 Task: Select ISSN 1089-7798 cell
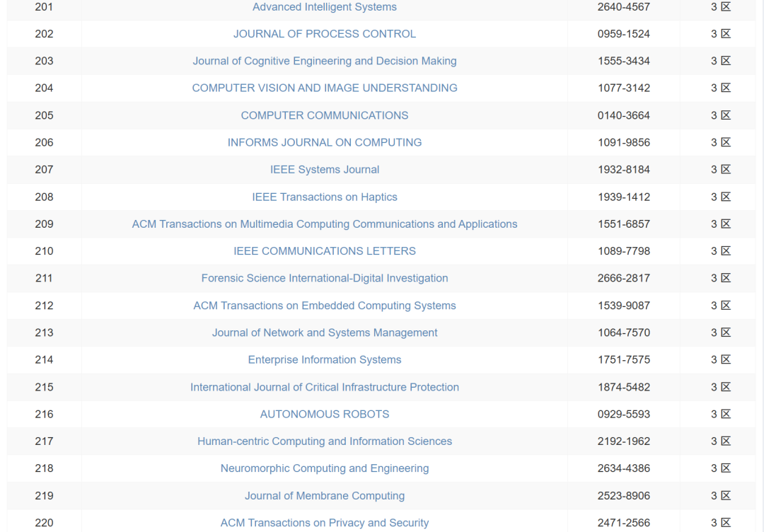(x=624, y=251)
